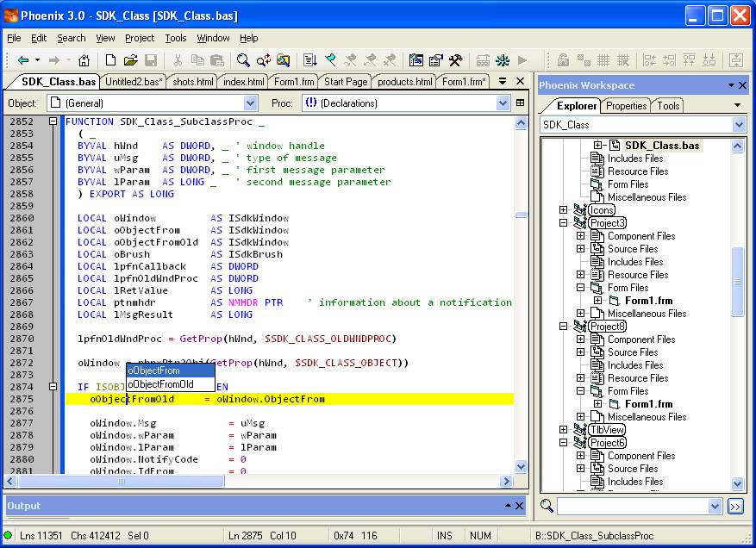
Task: Open the Tools menu
Action: pos(176,38)
